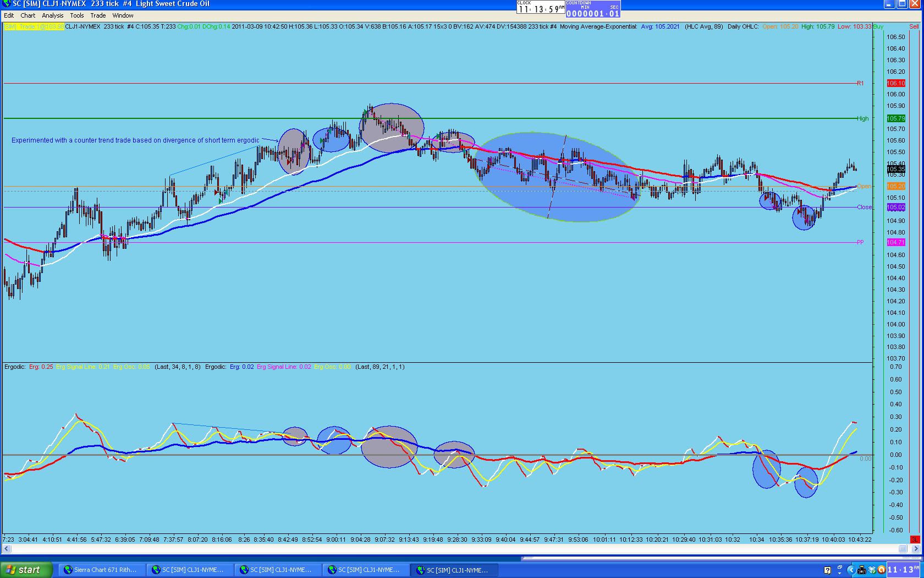Click the 7:37:57 time axis label
The width and height of the screenshot is (924, 578).
click(173, 539)
